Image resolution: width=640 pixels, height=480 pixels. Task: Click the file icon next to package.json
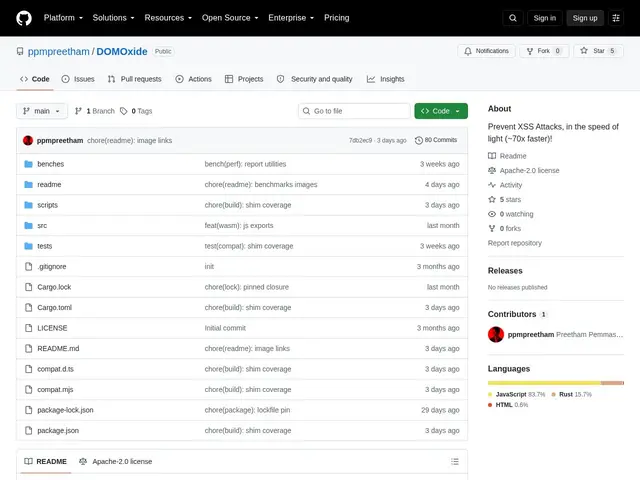pos(28,430)
